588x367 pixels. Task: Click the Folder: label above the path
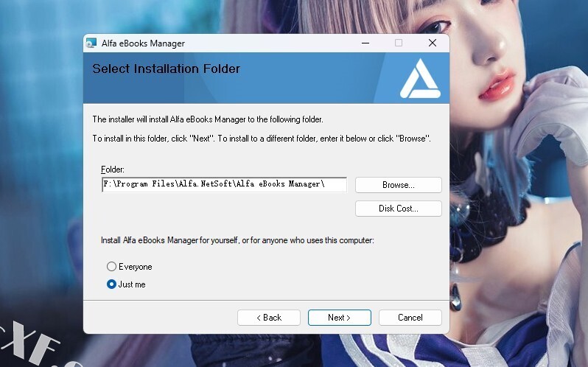tap(113, 169)
